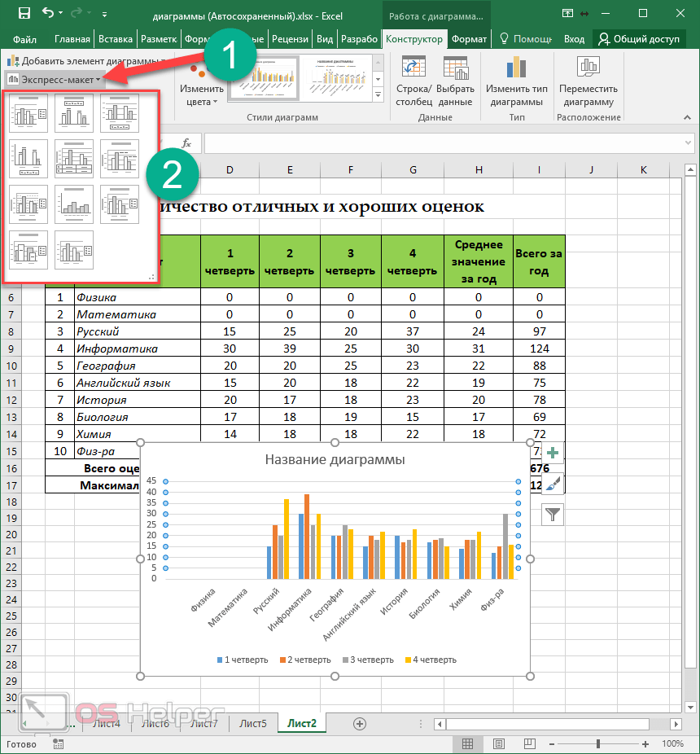Open chart styles paintbrush button
The height and width of the screenshot is (754, 700).
[553, 484]
